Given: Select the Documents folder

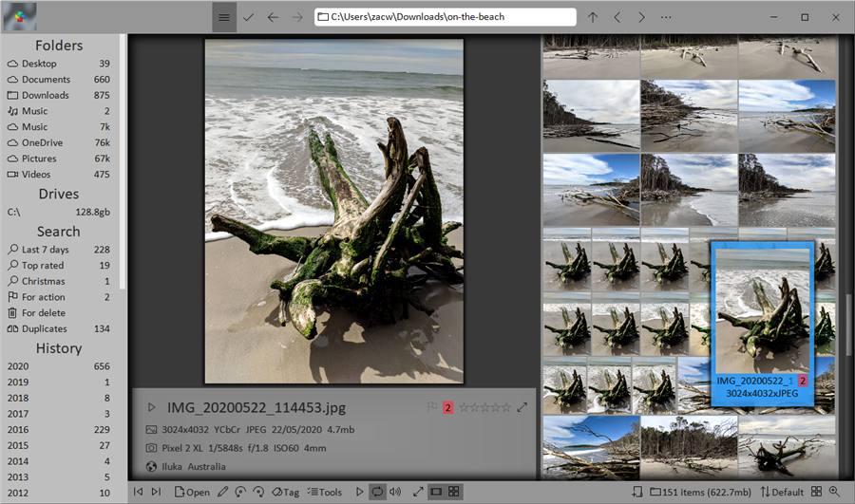Looking at the screenshot, I should tap(58, 80).
